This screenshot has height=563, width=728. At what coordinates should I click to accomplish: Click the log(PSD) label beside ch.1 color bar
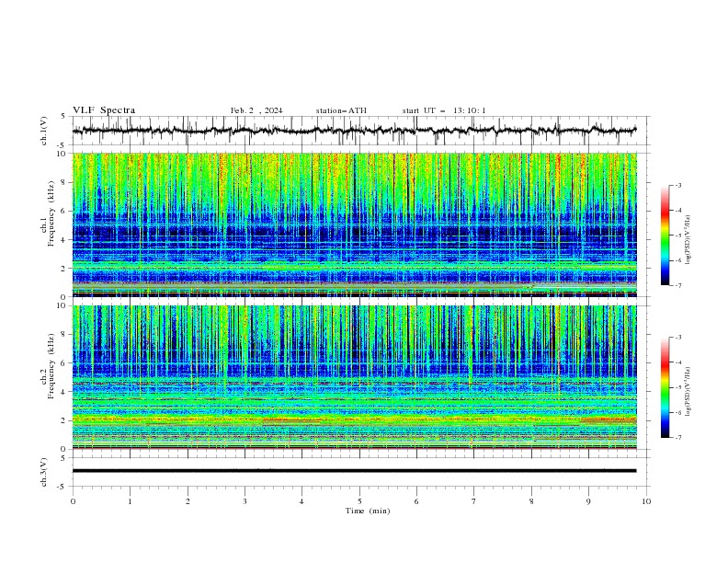click(688, 240)
